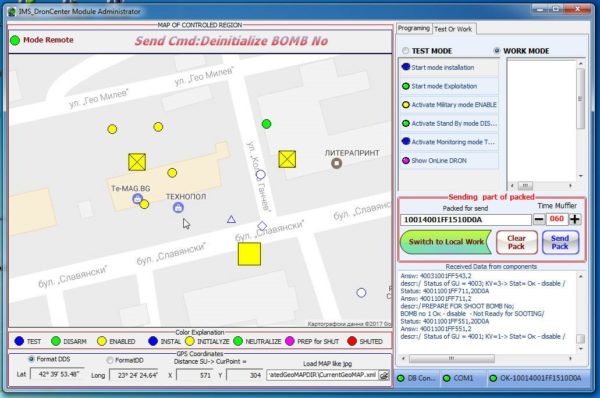The image size is (600, 398).
Task: Select the green circle marker on map
Action: (x=267, y=124)
